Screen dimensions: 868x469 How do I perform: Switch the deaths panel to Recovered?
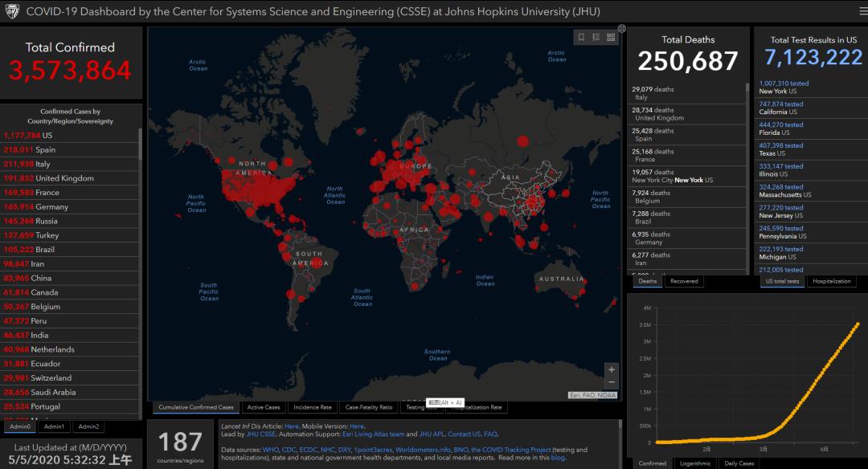point(684,281)
